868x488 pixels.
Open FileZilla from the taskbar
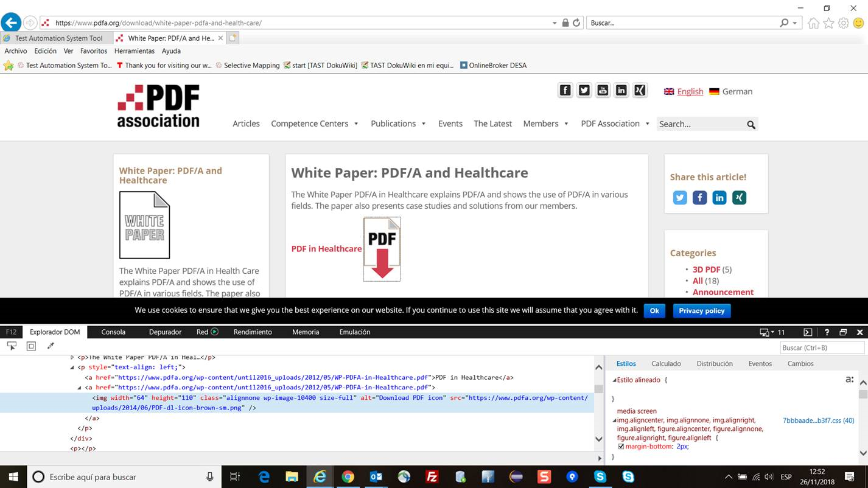tap(432, 476)
